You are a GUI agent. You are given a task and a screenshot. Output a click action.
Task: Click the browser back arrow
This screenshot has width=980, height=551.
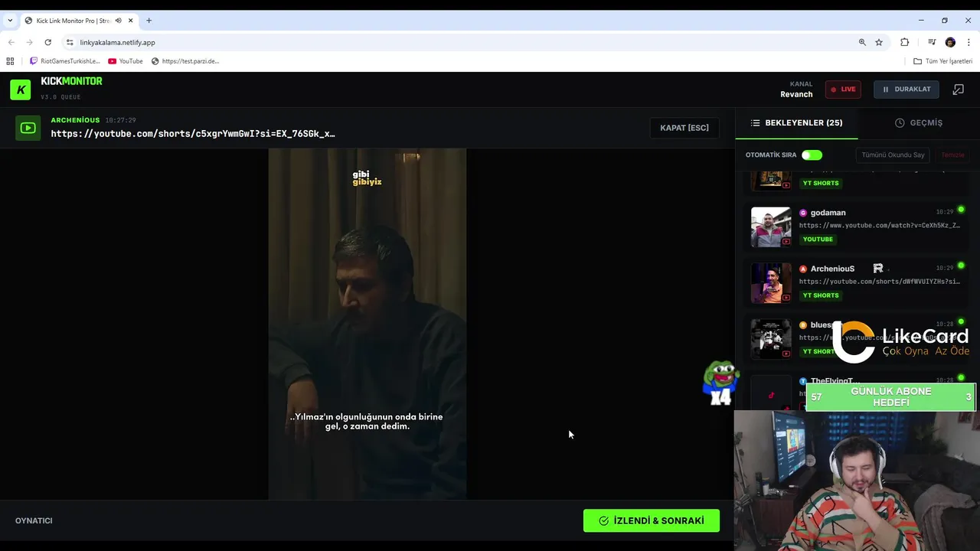(11, 42)
